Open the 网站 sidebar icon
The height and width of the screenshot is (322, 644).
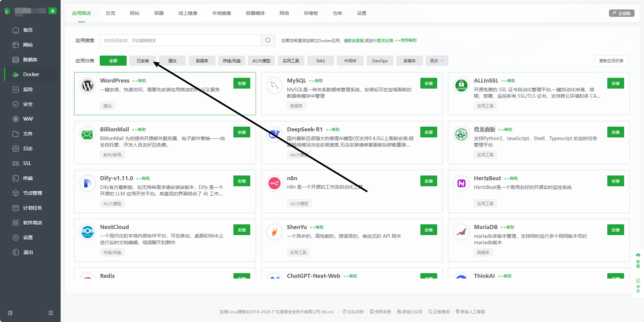tap(15, 45)
